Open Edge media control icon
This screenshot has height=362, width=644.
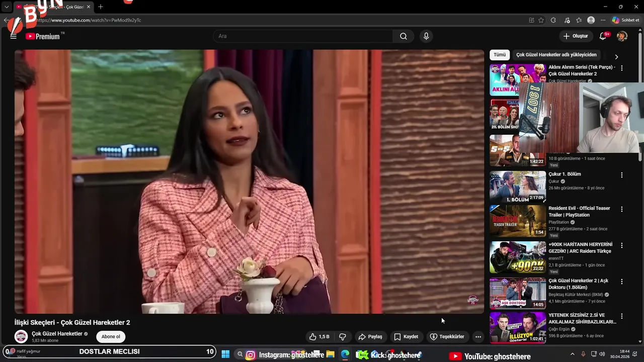(x=567, y=20)
